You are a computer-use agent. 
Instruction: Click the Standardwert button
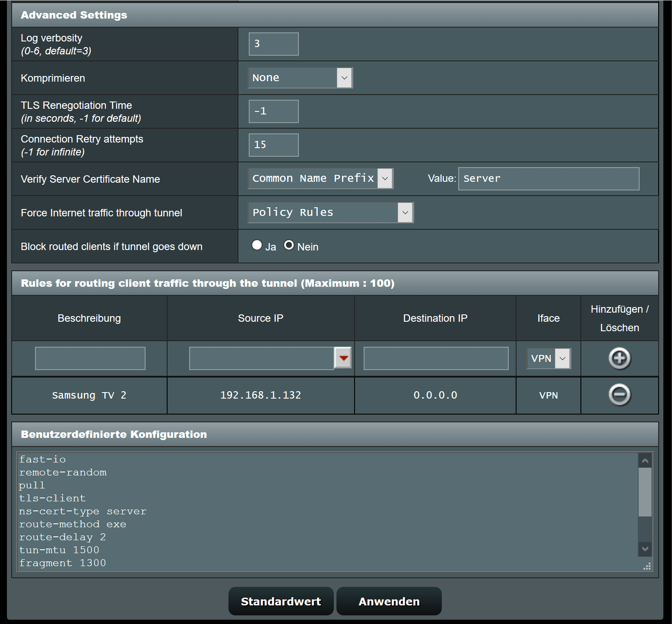tap(281, 601)
